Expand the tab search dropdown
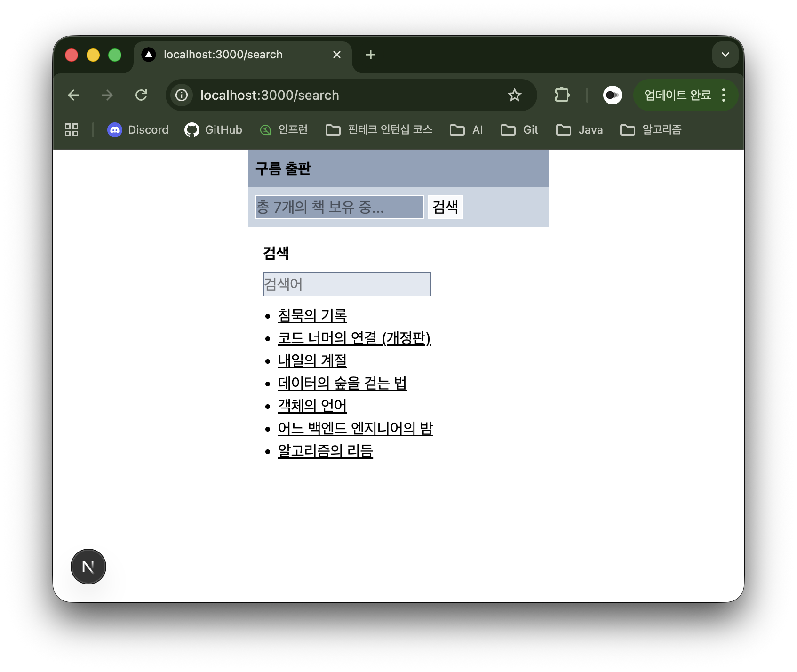 [725, 55]
